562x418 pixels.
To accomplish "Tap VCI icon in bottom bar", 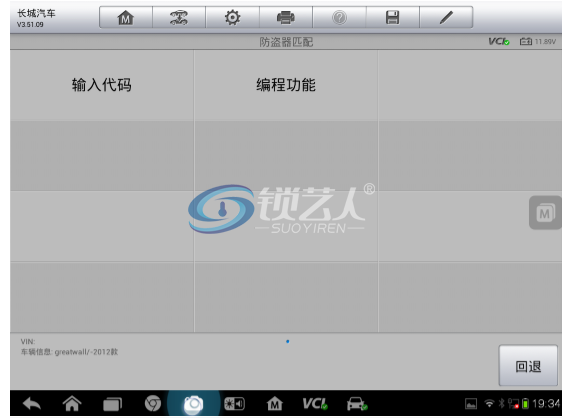I will point(315,404).
